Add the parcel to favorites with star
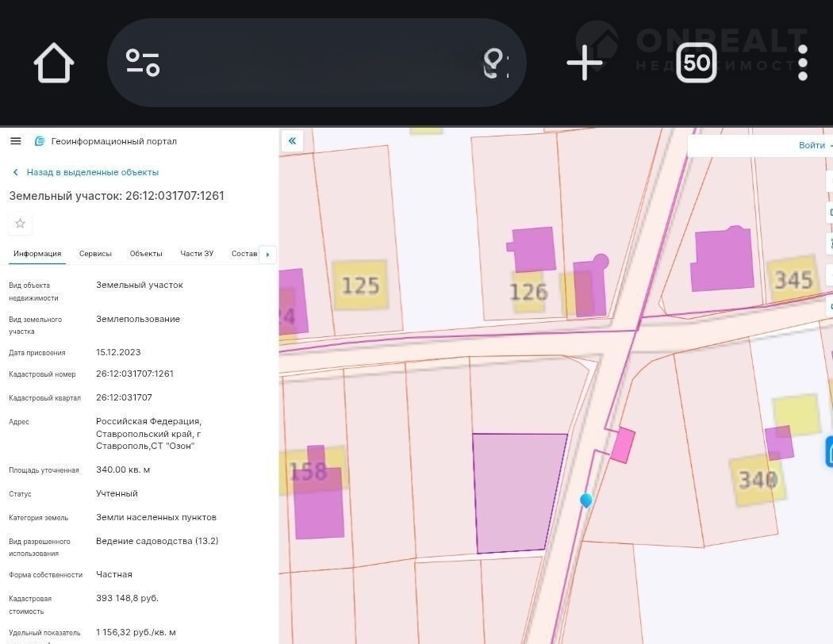The image size is (833, 644). (21, 224)
